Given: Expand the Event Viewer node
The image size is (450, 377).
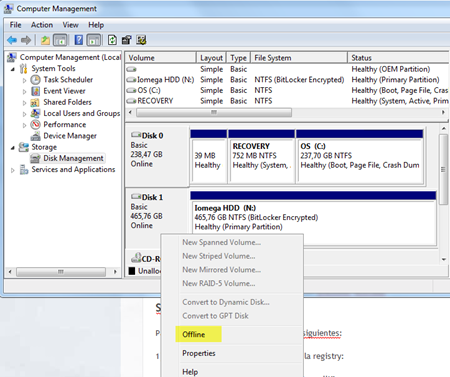Looking at the screenshot, I should click(x=24, y=92).
